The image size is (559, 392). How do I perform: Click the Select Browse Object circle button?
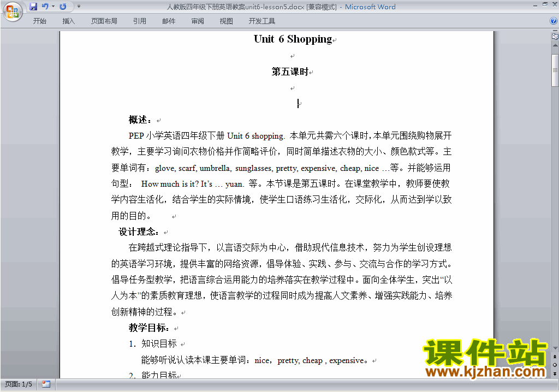coord(555,365)
